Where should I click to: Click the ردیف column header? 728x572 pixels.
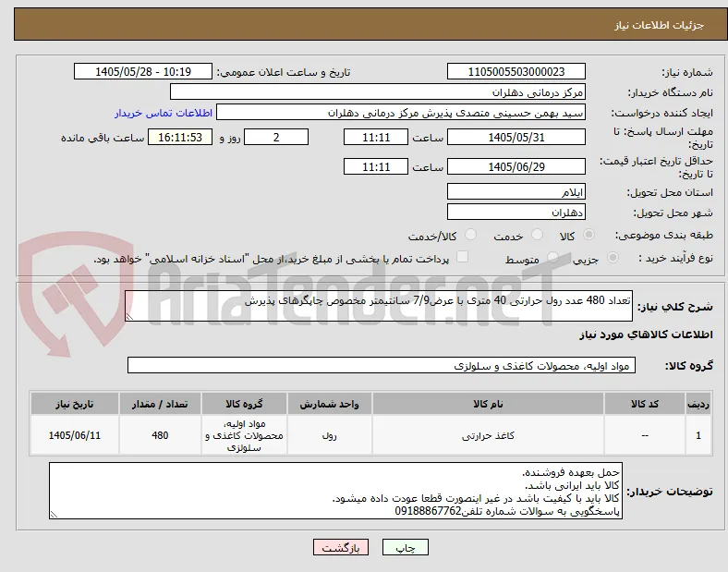[698, 404]
